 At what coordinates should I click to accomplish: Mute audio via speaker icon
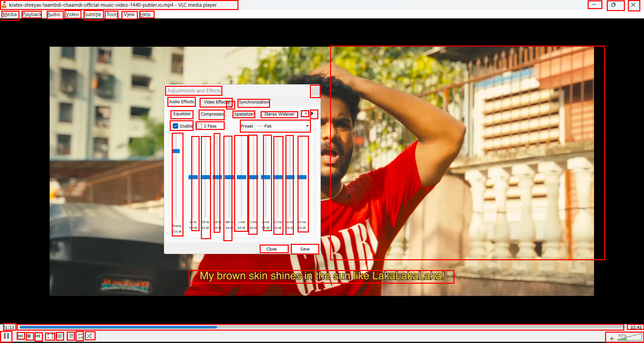click(612, 338)
